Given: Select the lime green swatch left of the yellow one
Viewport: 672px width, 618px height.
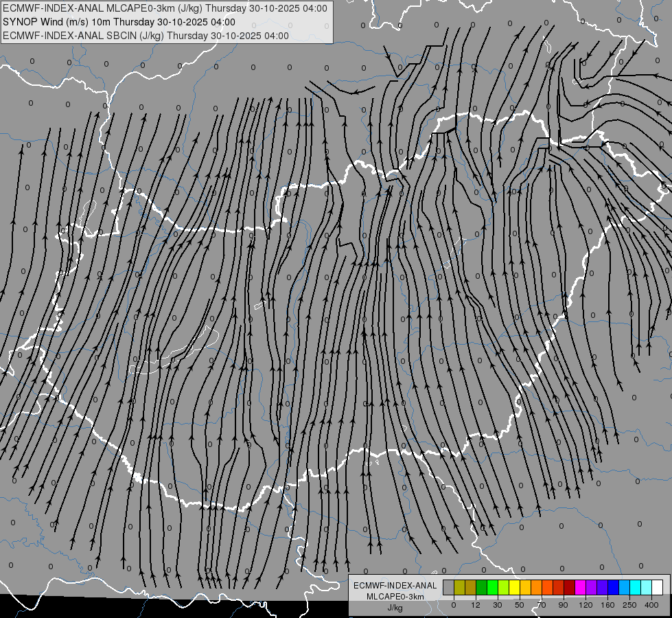Looking at the screenshot, I should pyautogui.click(x=504, y=587).
